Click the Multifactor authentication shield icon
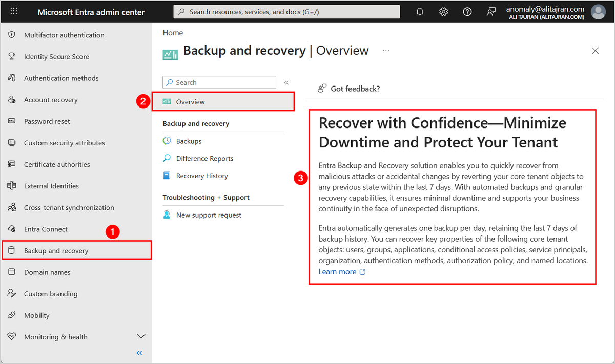Viewport: 615px width, 364px height. (x=12, y=35)
